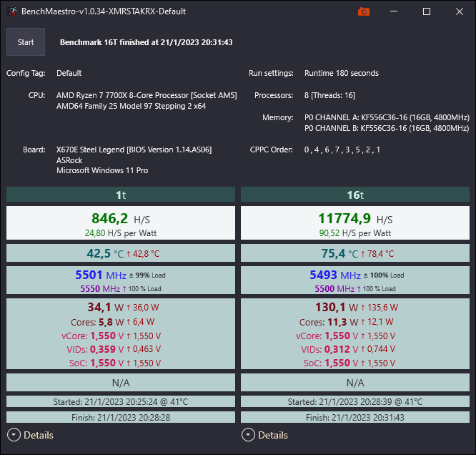Click the 5501 MHz frequency value
Image resolution: width=476 pixels, height=455 pixels.
tap(101, 275)
